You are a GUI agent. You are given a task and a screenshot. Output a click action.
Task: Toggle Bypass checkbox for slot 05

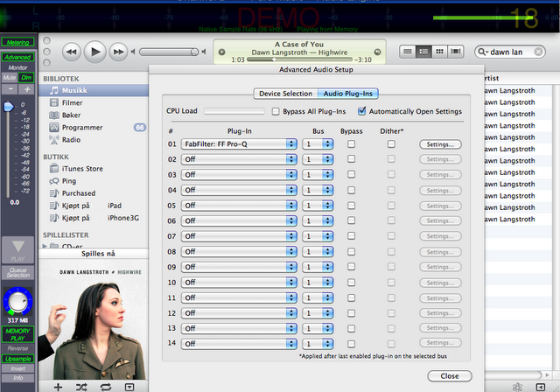click(x=352, y=206)
